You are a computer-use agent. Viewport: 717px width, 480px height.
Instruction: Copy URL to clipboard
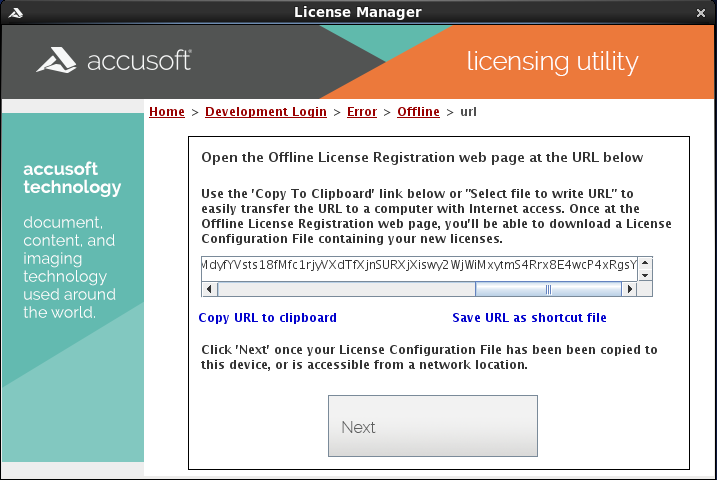(267, 318)
